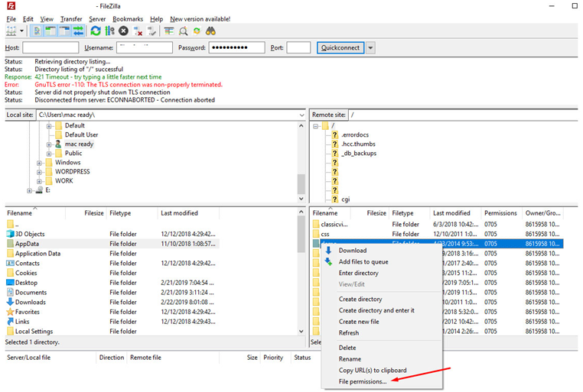Toggle processing of the transfer queue
The image size is (583, 392).
109,31
